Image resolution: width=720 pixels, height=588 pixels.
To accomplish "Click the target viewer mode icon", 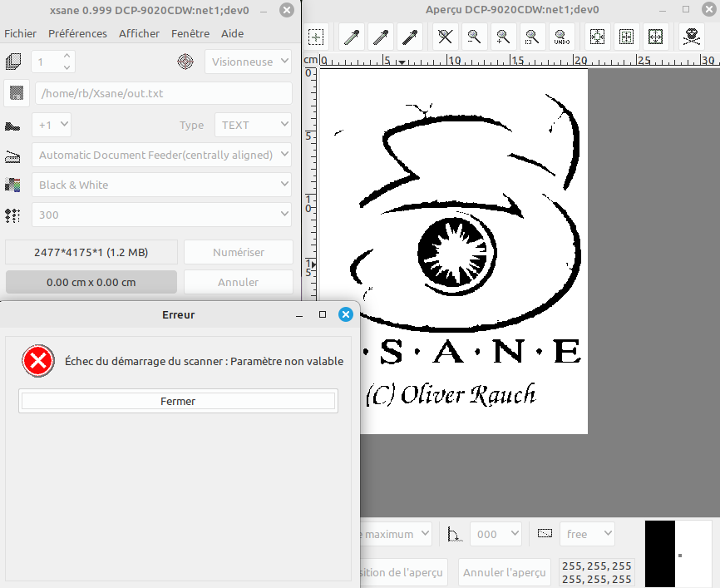I will tap(185, 62).
